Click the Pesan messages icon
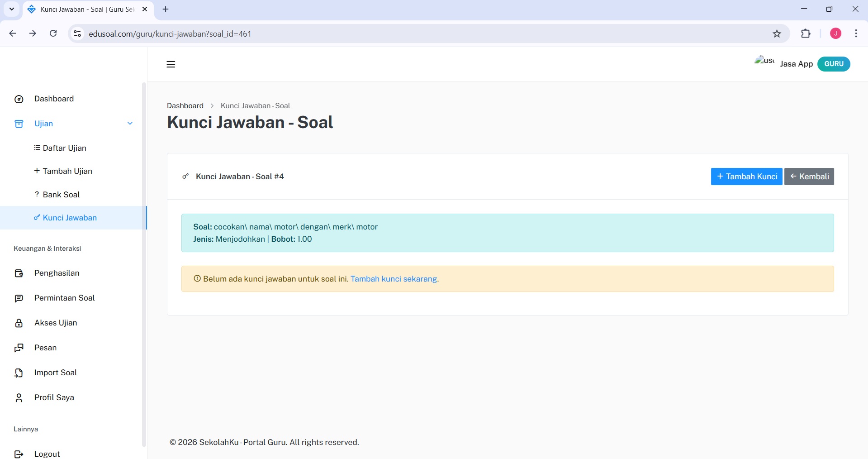 click(x=19, y=348)
